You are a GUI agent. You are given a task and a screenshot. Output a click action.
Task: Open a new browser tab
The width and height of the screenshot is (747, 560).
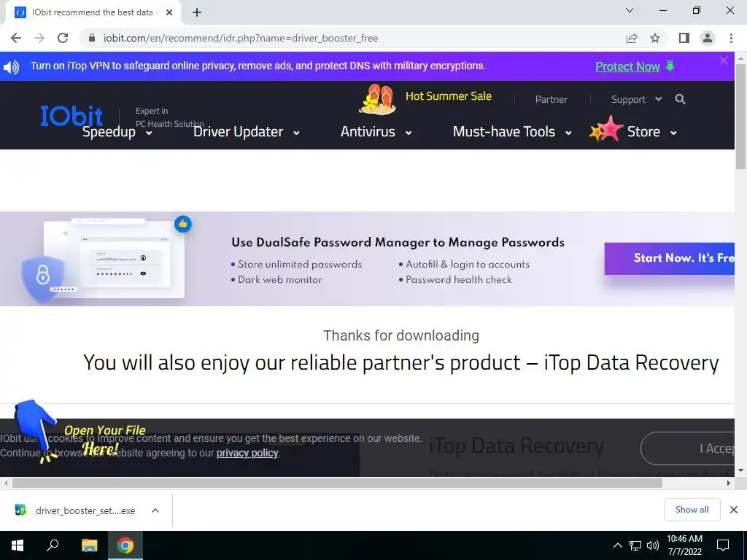tap(197, 12)
